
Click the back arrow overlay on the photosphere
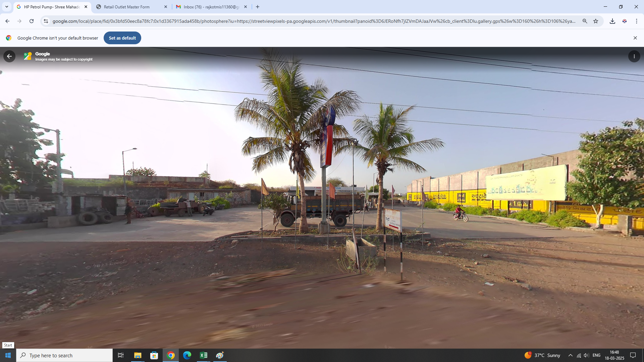(9, 56)
